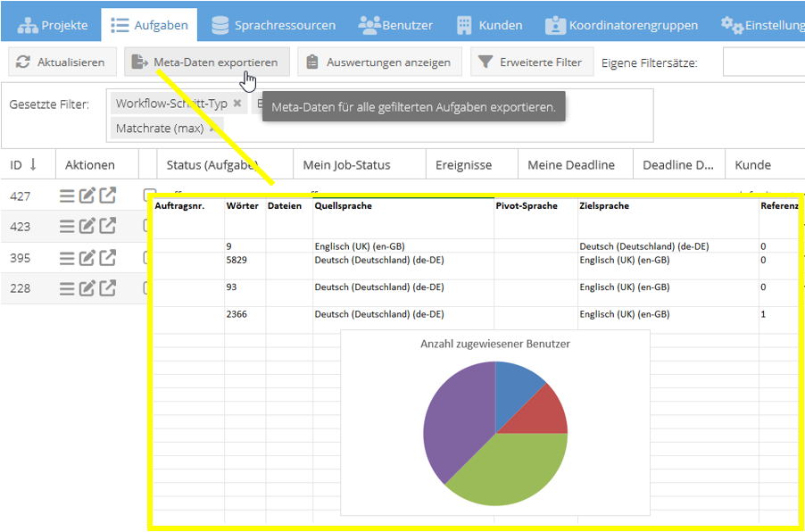The image size is (805, 532).
Task: Sort by Status (Aufgabe) column
Action: pyautogui.click(x=225, y=165)
